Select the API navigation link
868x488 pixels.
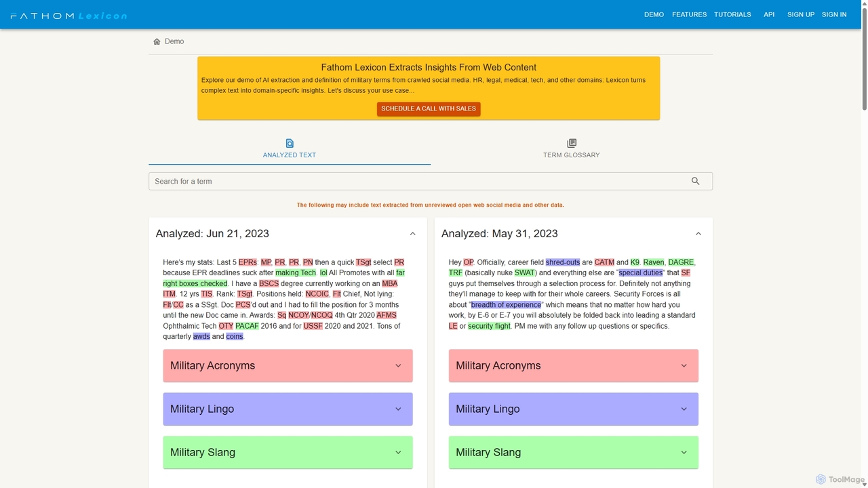769,14
